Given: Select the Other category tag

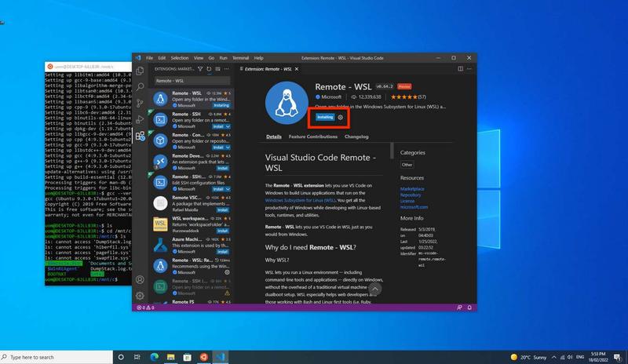Looking at the screenshot, I should pyautogui.click(x=407, y=165).
